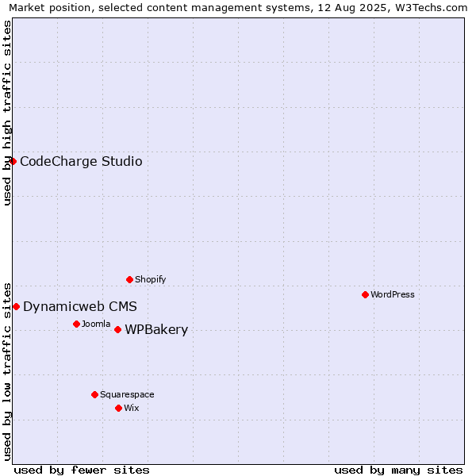Click the chart title mentioning W3Techs.com
The image size is (476, 476).
(238, 8)
